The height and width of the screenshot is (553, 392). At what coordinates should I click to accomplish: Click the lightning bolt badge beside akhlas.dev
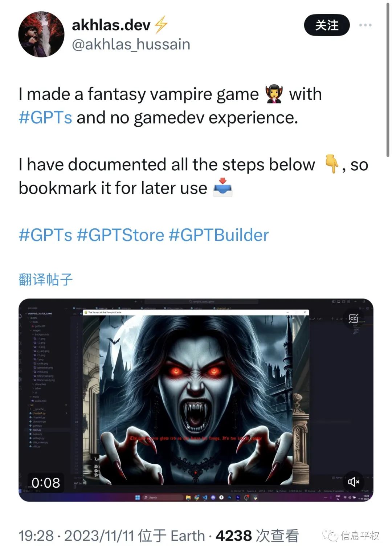[161, 25]
